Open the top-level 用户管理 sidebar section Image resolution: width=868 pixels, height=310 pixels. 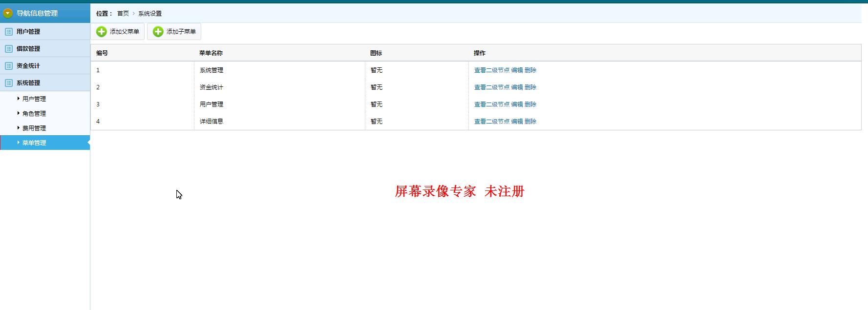pyautogui.click(x=45, y=32)
